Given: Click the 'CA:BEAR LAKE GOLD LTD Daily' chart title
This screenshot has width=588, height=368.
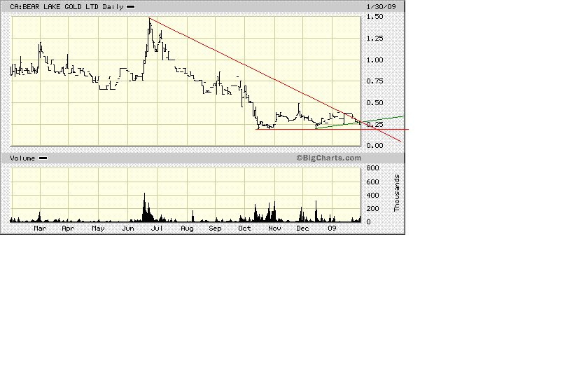Looking at the screenshot, I should coord(66,7).
